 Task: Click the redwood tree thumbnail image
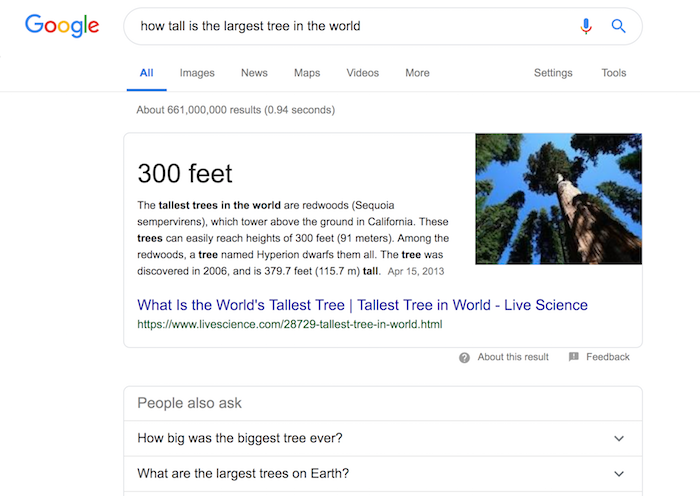(558, 199)
